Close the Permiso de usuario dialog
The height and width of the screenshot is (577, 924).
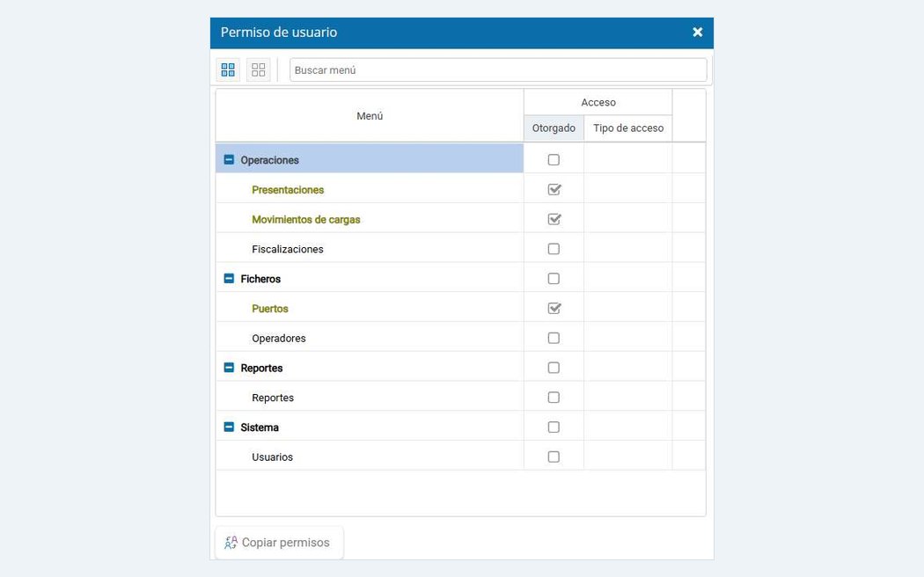click(697, 33)
